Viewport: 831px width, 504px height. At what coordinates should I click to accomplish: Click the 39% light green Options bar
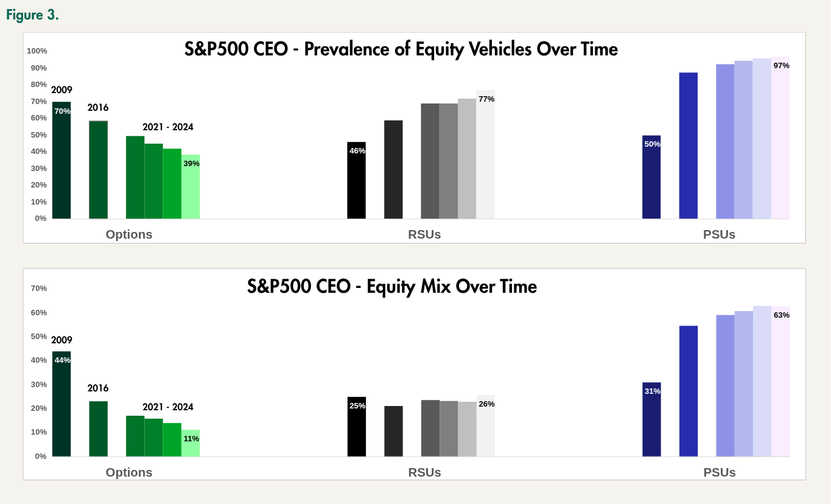click(191, 189)
